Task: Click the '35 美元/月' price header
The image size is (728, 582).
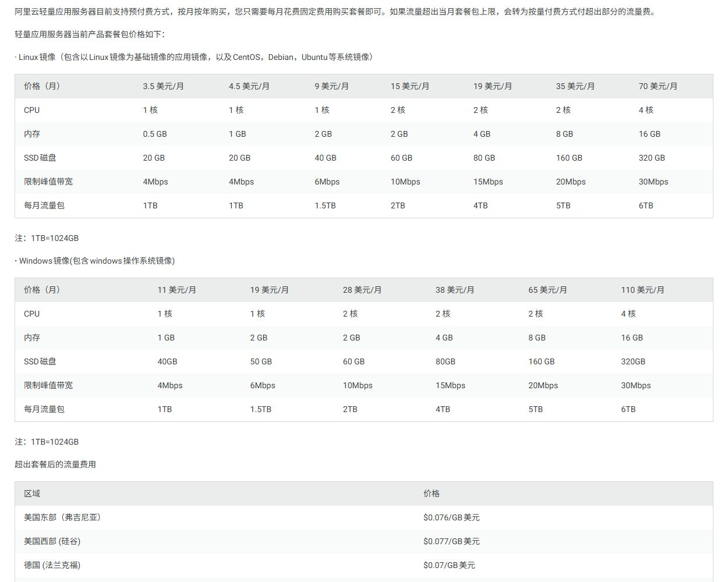Action: [x=575, y=86]
